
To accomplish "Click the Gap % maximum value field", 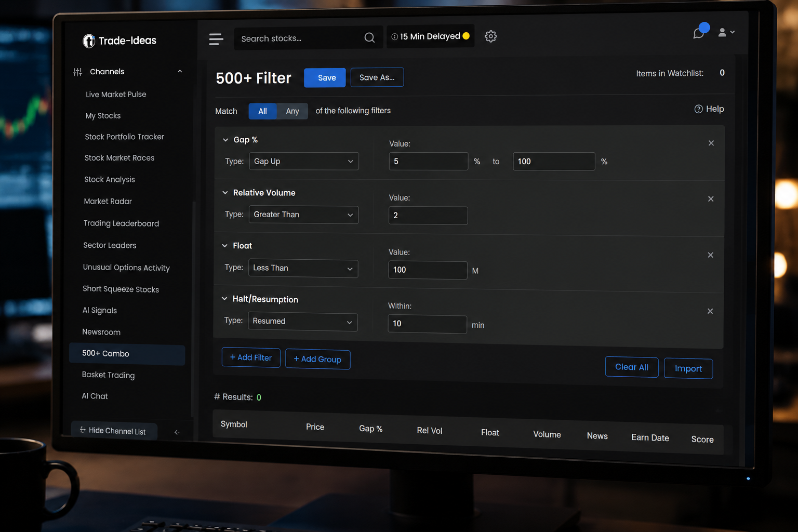I will (554, 162).
